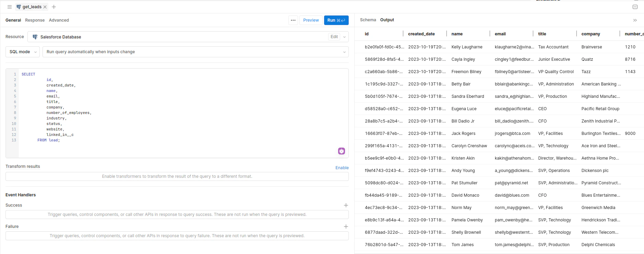Click the 9000 employees value cell
Screen dimensions: 644x254
(630, 134)
